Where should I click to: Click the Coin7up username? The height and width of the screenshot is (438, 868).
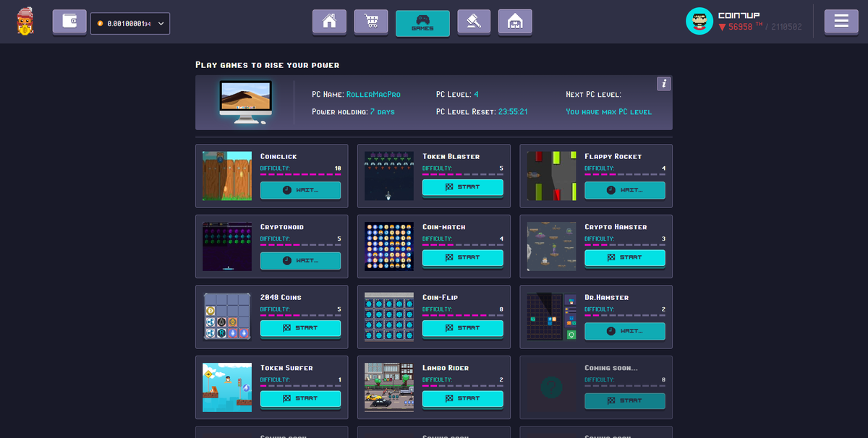coord(739,15)
